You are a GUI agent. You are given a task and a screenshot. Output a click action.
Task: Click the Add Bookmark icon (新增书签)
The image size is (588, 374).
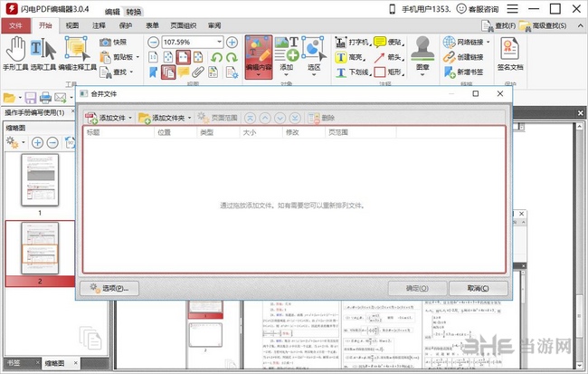coord(463,72)
